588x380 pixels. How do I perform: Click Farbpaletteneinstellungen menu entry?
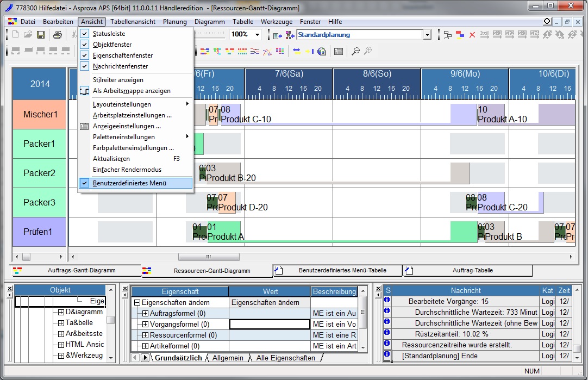pyautogui.click(x=133, y=148)
